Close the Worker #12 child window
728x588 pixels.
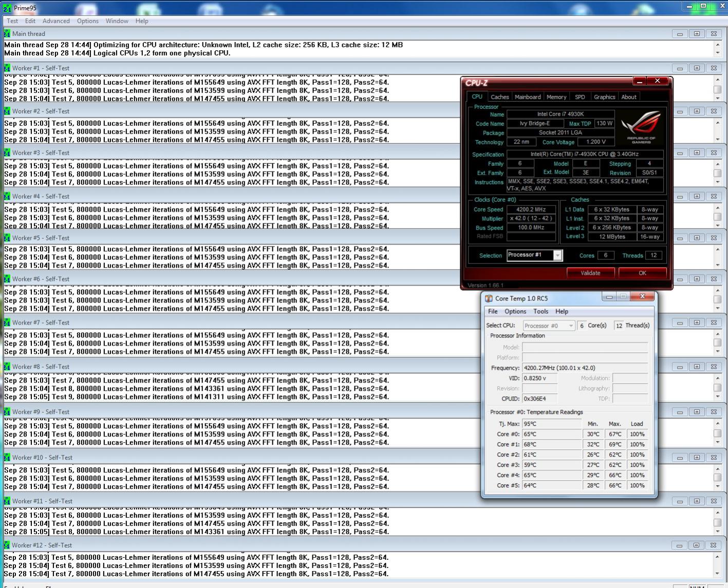(714, 545)
